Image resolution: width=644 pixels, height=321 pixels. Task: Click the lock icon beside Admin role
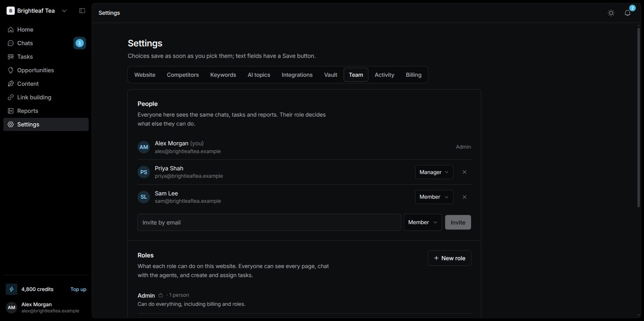point(161,295)
